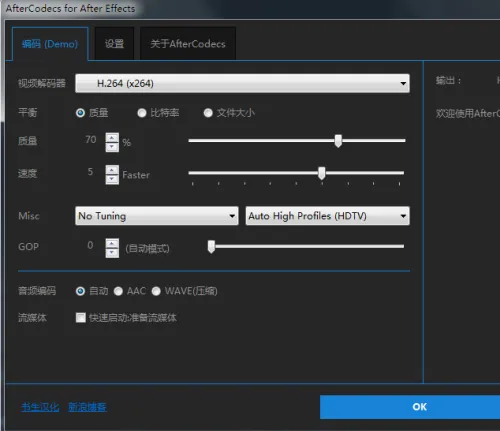Click the AfterCodecs for After Effects title
The height and width of the screenshot is (431, 500).
[x=70, y=8]
